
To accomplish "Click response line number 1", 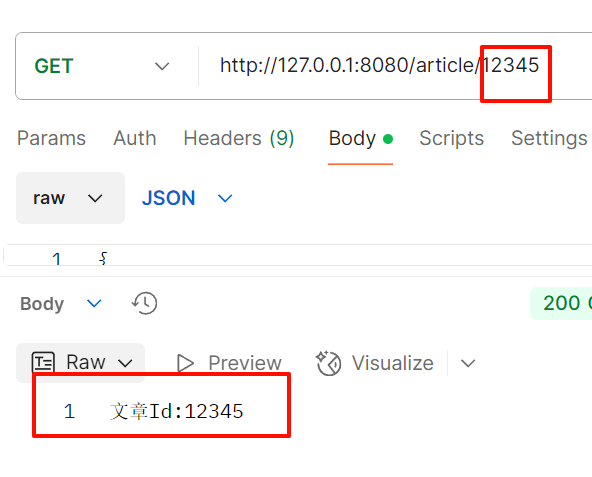I will [69, 411].
